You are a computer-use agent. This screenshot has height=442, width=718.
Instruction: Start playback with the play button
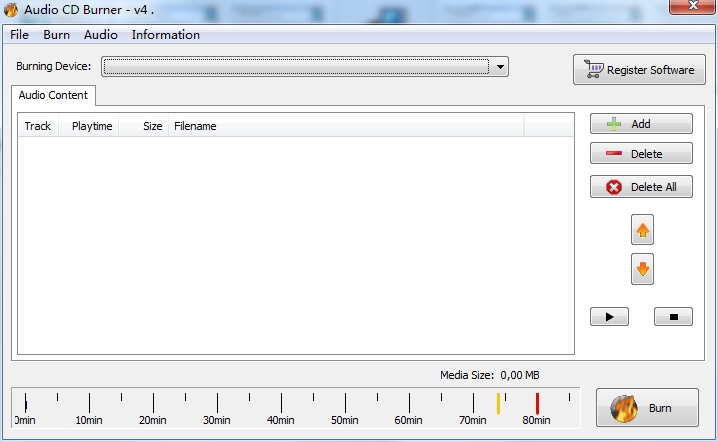click(609, 316)
